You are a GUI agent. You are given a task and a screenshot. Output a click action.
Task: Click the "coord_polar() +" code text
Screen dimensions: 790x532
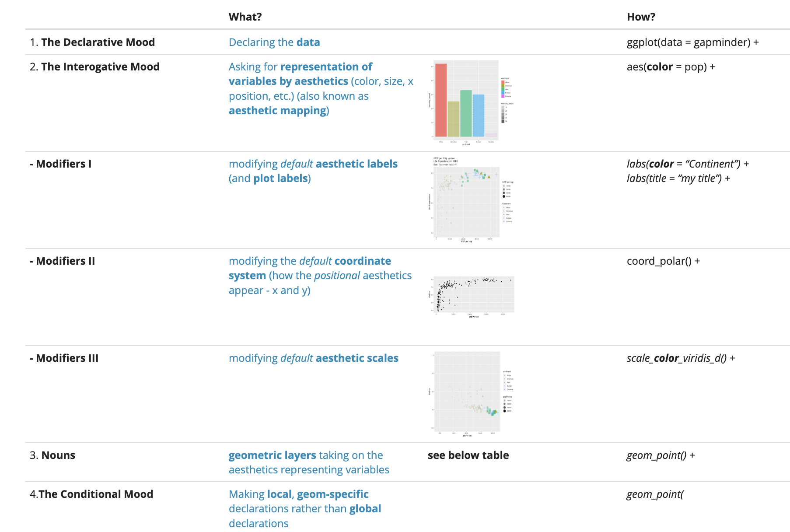(x=663, y=261)
